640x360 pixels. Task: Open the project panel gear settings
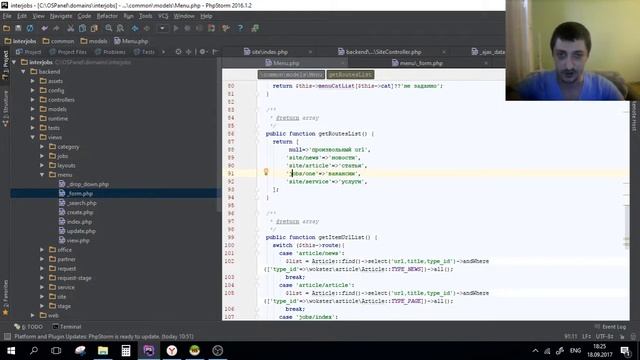click(202, 52)
